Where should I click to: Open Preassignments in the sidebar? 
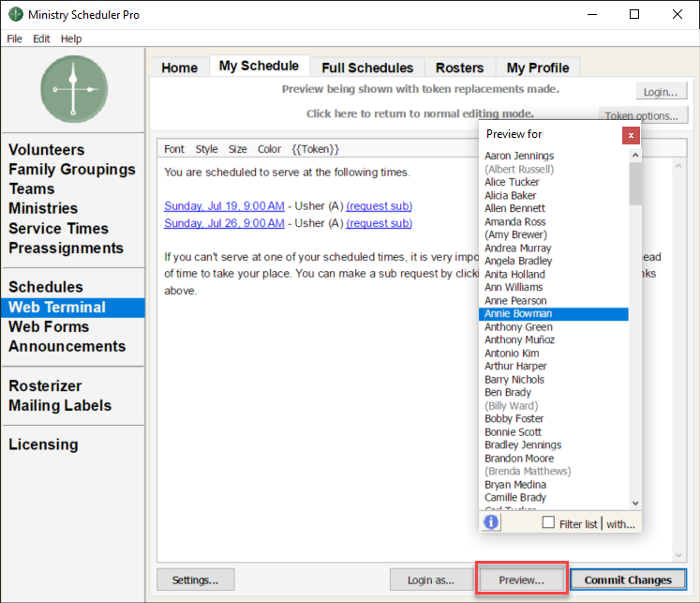(67, 248)
